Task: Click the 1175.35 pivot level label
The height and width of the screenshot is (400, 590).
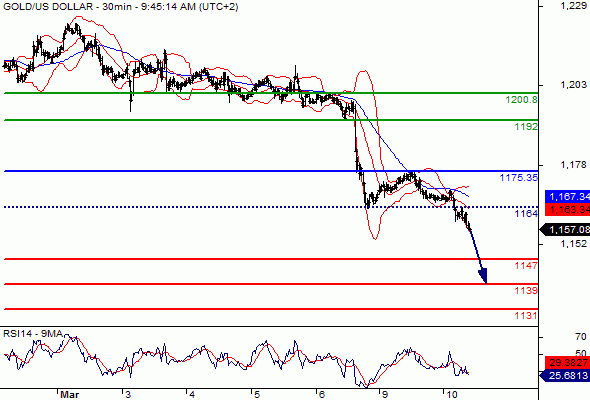Action: [519, 177]
